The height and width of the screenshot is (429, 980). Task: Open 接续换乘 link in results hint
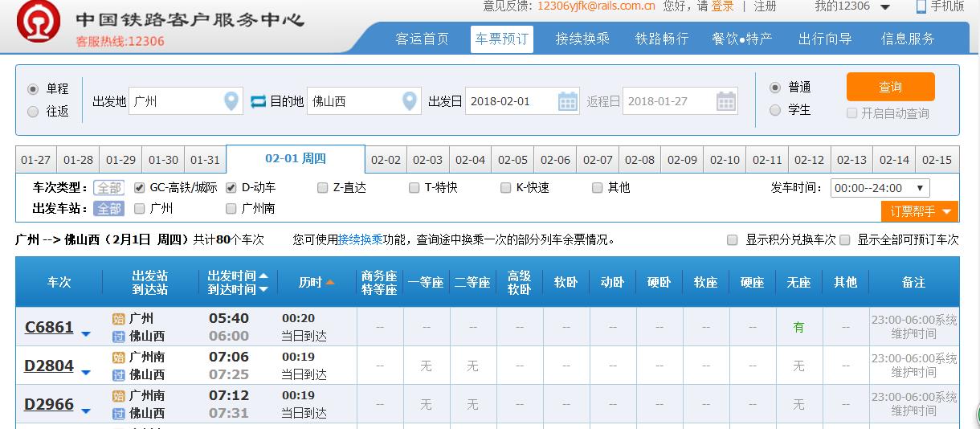360,239
